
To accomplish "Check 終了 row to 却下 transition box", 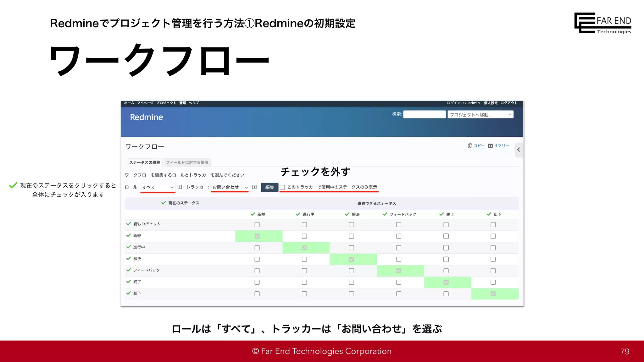I will point(493,282).
